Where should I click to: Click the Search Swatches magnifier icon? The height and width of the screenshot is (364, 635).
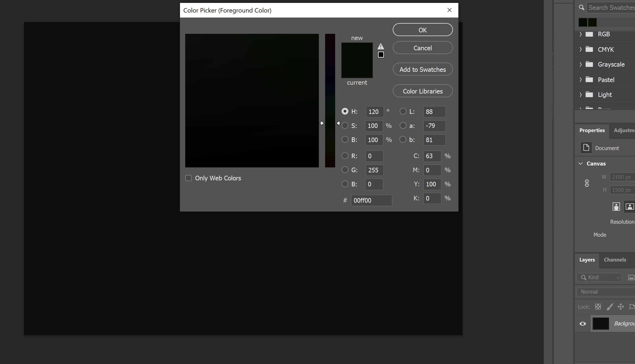(x=582, y=8)
